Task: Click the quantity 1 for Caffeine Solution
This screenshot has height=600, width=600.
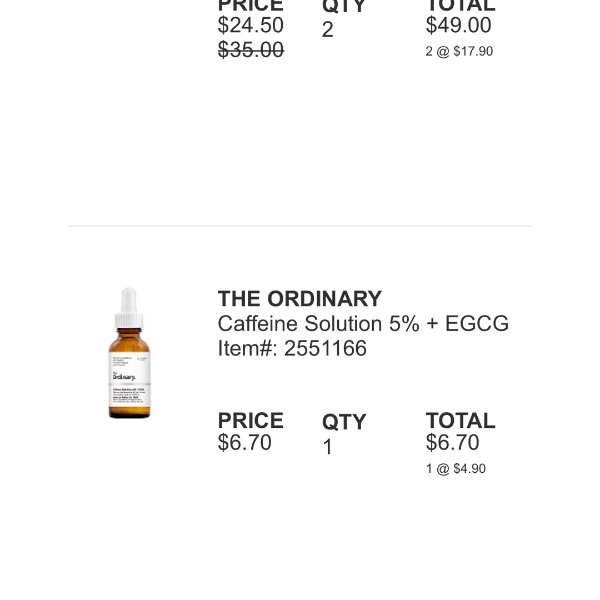Action: click(328, 447)
